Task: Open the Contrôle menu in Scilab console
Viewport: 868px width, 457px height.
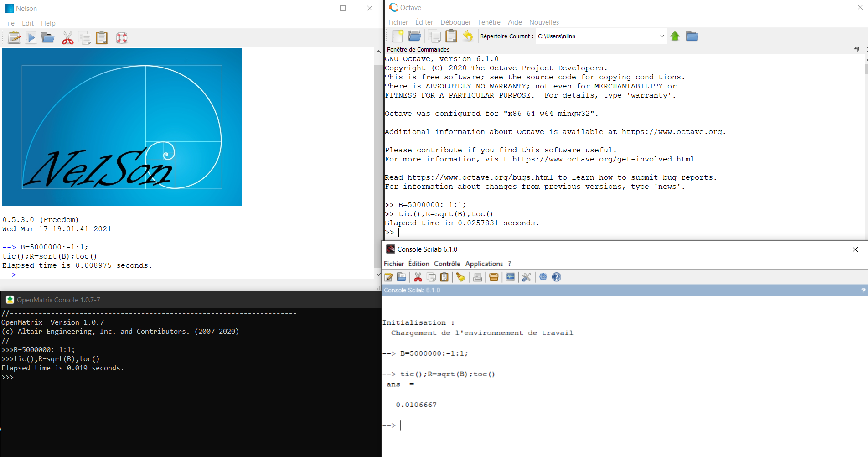Action: point(447,264)
